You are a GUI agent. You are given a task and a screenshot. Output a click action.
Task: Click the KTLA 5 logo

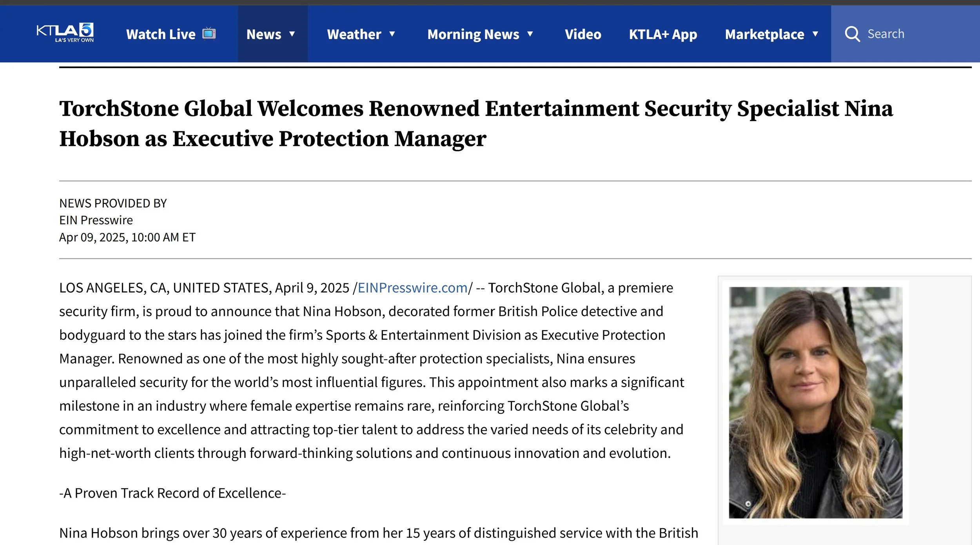coord(65,33)
